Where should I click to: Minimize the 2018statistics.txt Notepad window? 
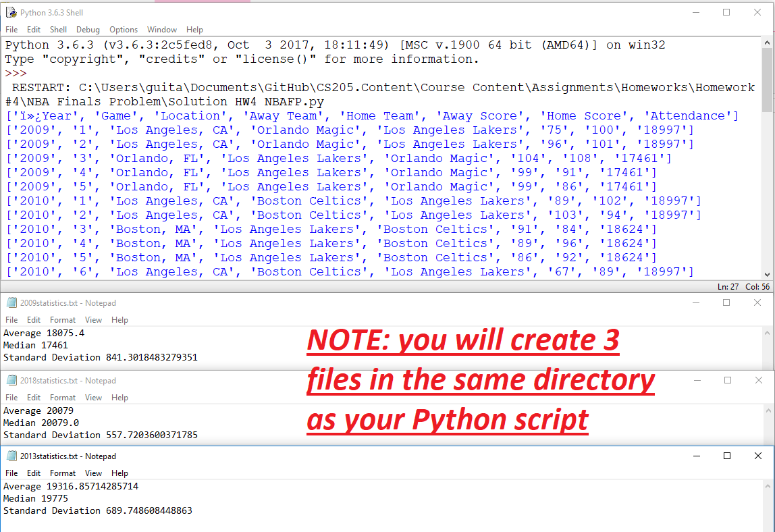coord(697,380)
